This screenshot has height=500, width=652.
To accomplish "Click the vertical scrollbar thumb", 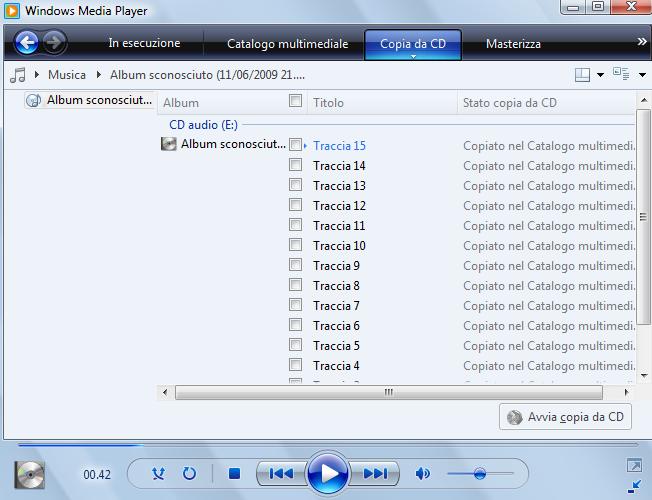I will click(x=643, y=217).
